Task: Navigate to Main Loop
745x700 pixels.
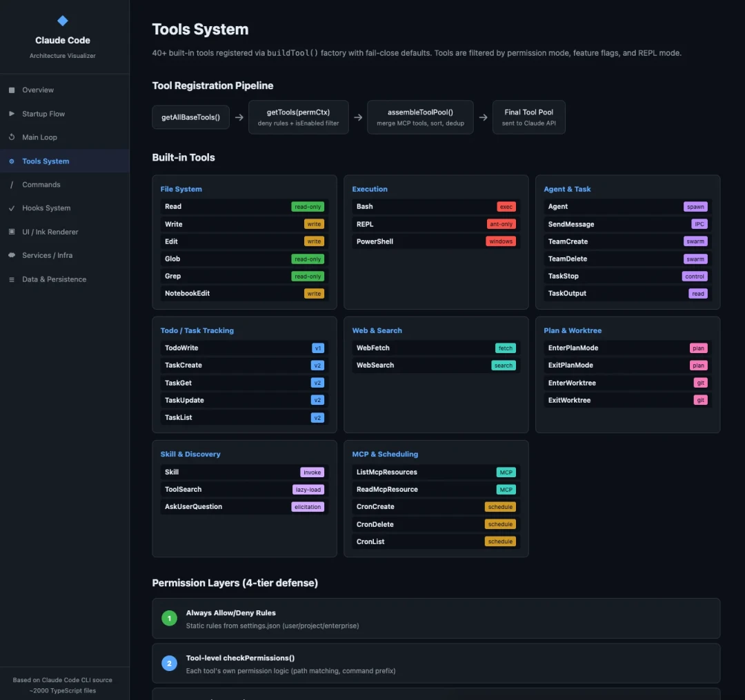Action: point(65,137)
